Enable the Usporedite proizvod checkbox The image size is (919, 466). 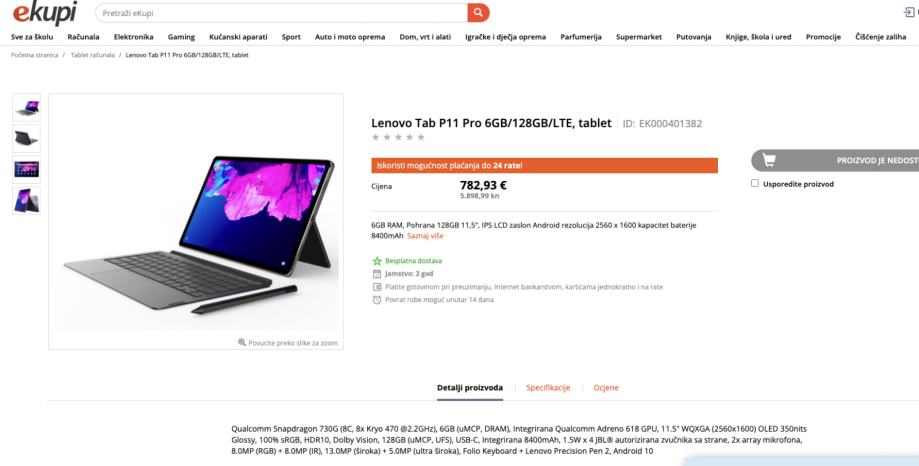coord(755,183)
